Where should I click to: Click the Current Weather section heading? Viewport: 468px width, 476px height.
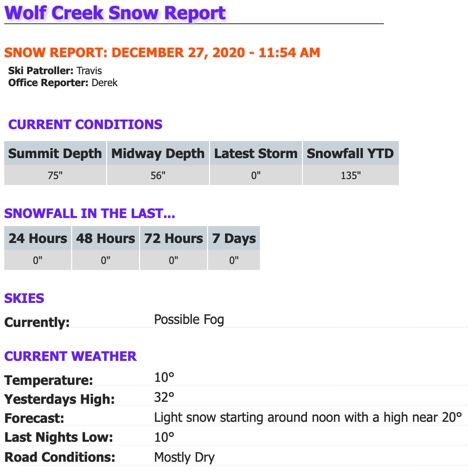[70, 356]
